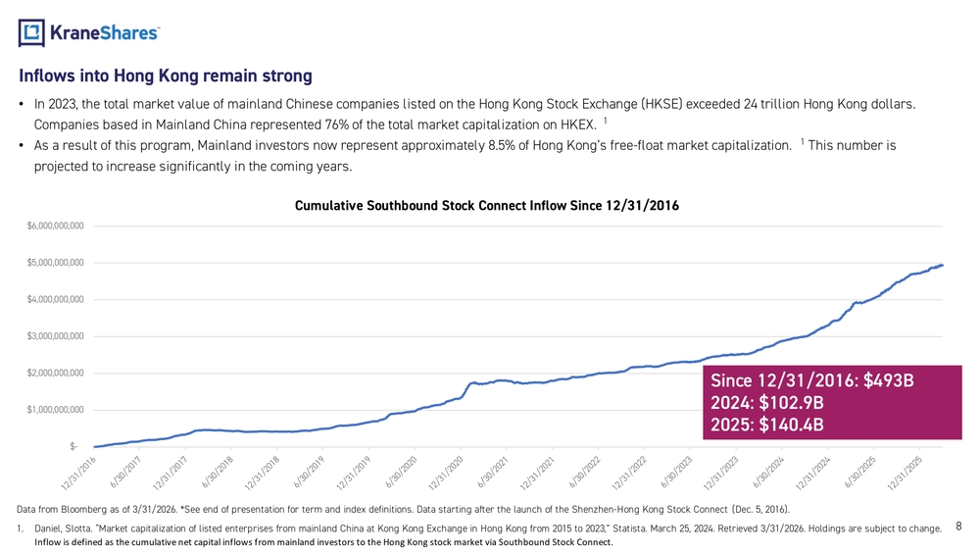Click the 6/30/2023 x-axis date label
The image size is (980, 552).
tap(677, 473)
